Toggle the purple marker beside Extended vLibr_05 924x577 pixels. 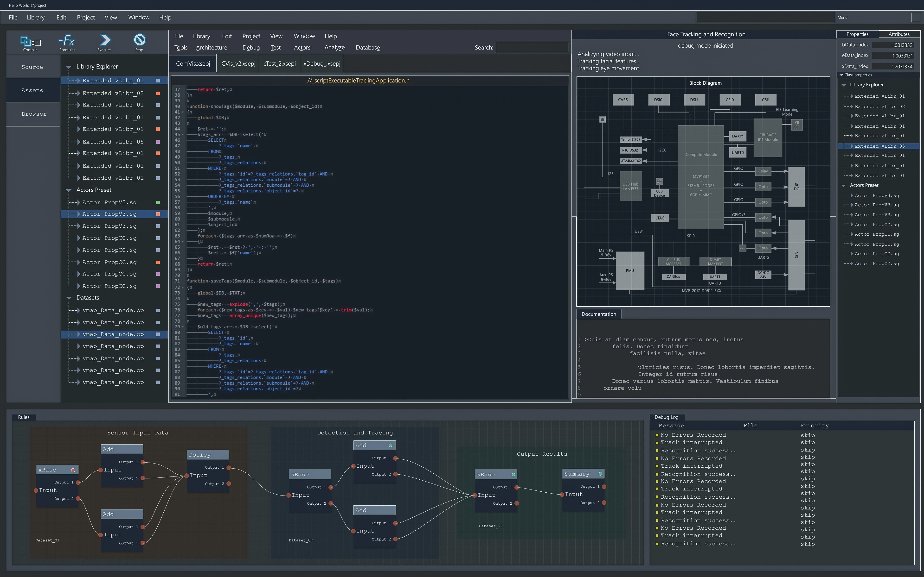pos(158,142)
